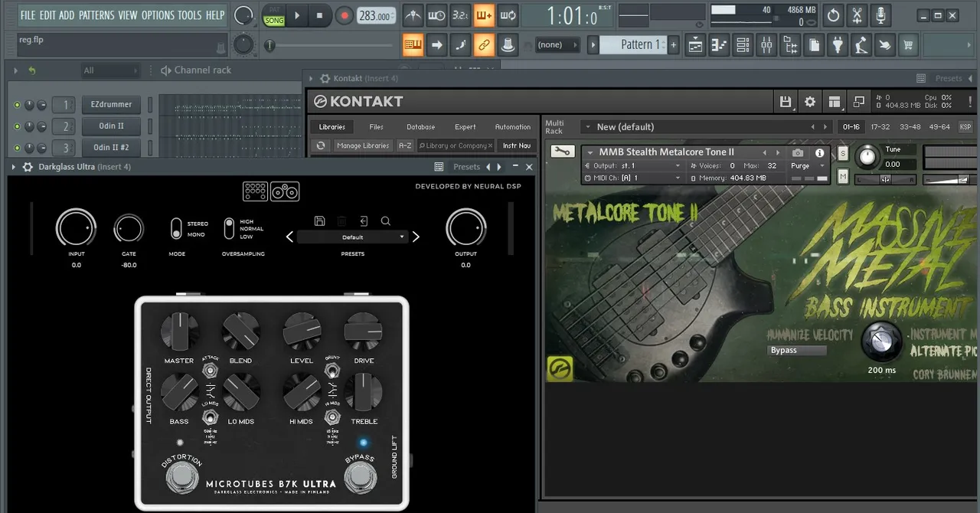
Task: Arm the red record button
Action: [x=344, y=15]
